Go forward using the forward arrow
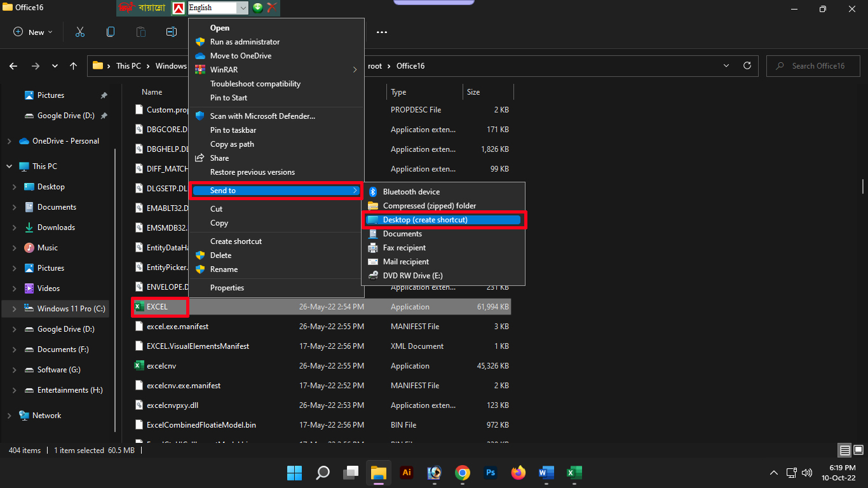This screenshot has height=488, width=868. [36, 65]
